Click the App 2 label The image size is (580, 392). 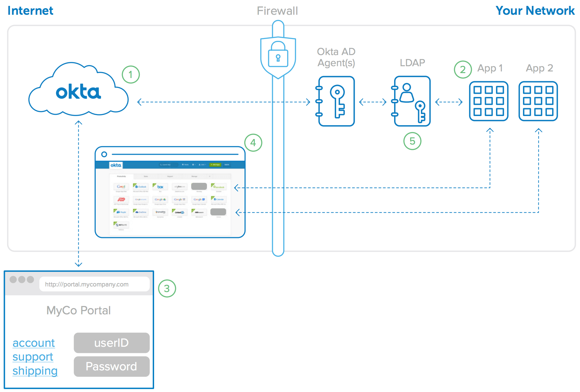[539, 68]
